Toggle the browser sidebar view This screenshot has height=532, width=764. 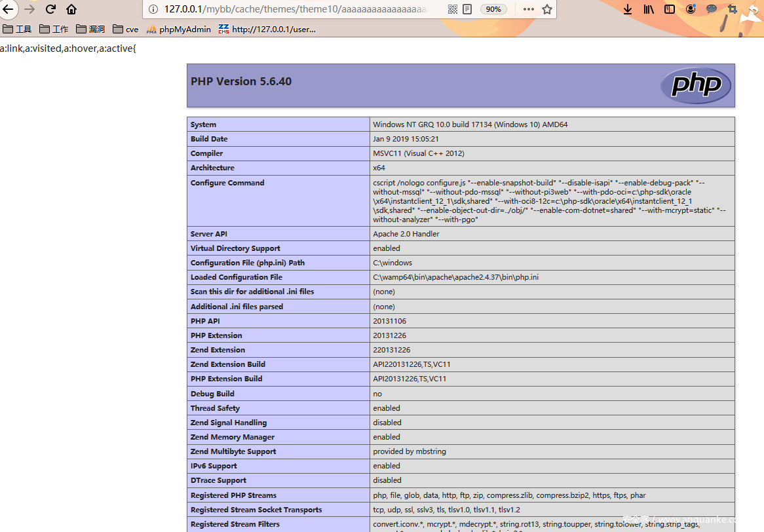click(x=669, y=9)
